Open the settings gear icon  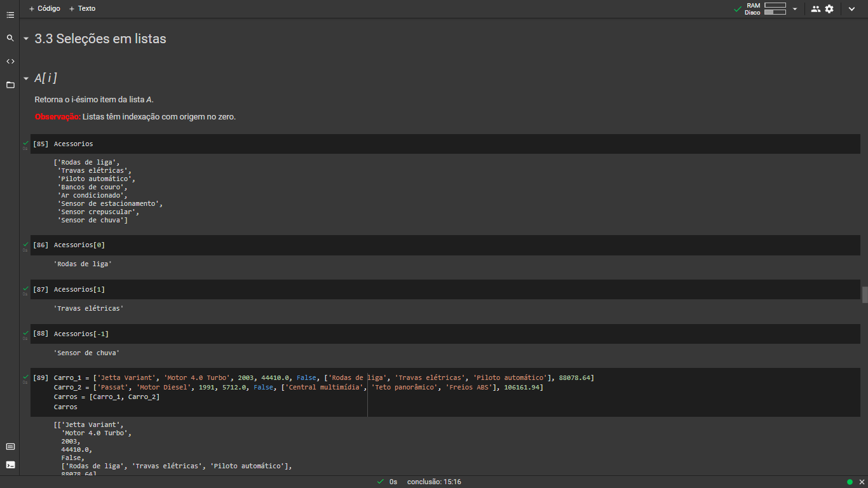829,9
